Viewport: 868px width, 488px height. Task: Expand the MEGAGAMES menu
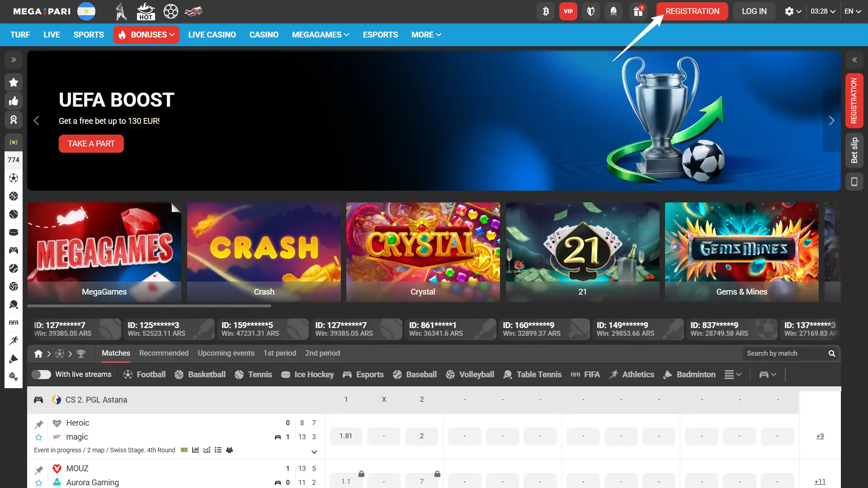tap(321, 35)
